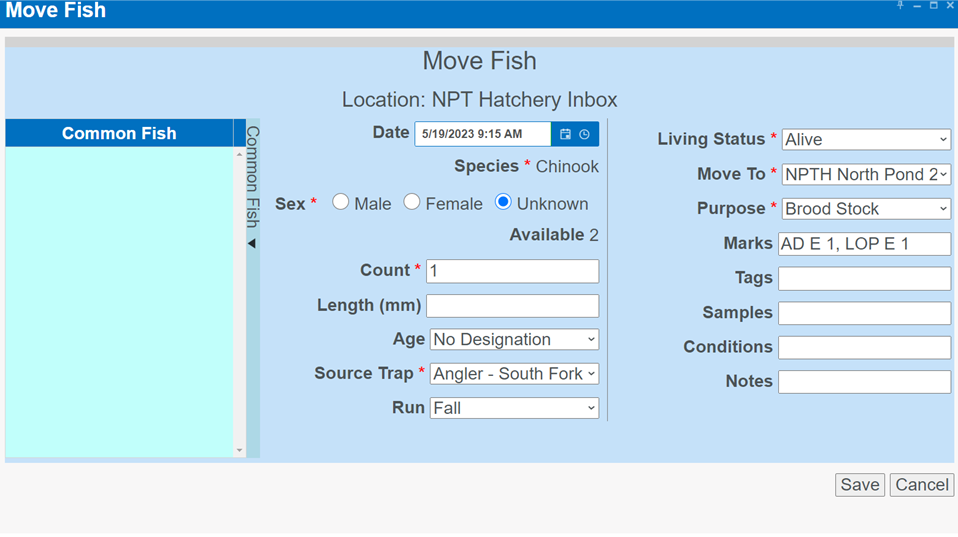
Task: Open the clock time picker icon
Action: coord(585,134)
